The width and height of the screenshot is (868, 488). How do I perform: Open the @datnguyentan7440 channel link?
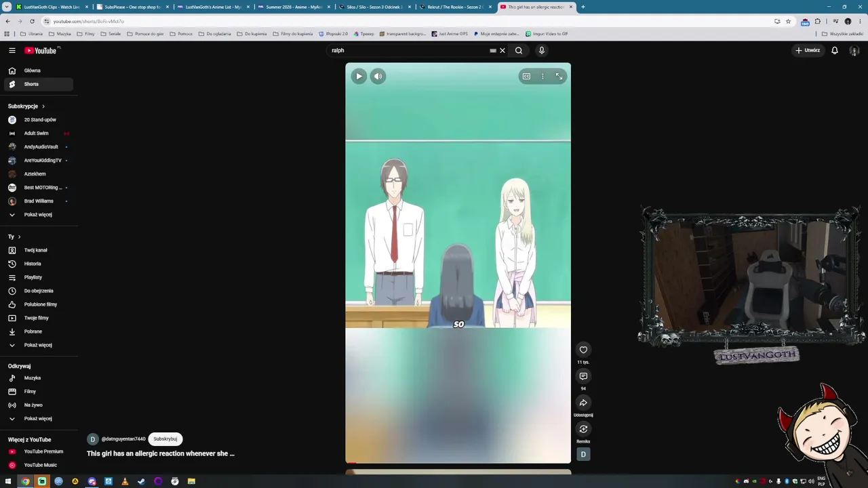[123, 439]
